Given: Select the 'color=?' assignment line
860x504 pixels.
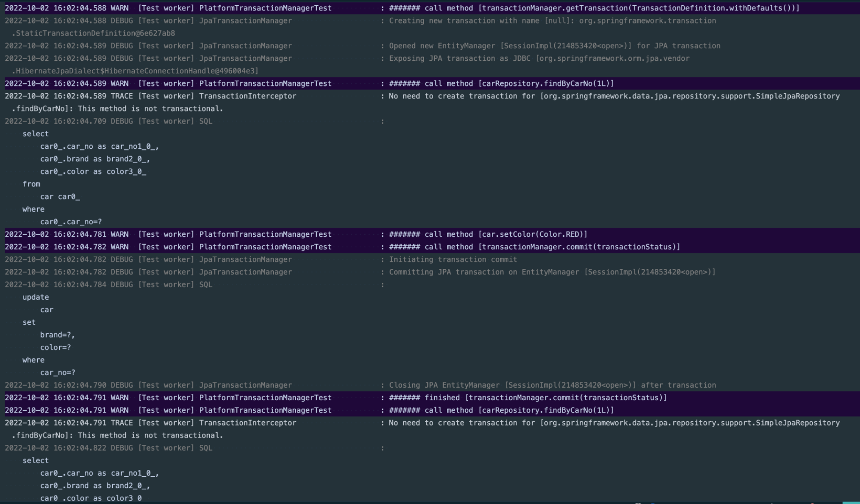Looking at the screenshot, I should click(56, 348).
